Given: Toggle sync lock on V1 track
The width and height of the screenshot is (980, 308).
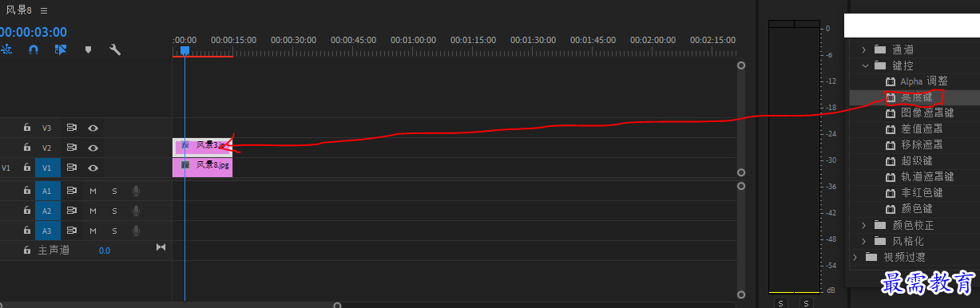Looking at the screenshot, I should click(x=71, y=168).
